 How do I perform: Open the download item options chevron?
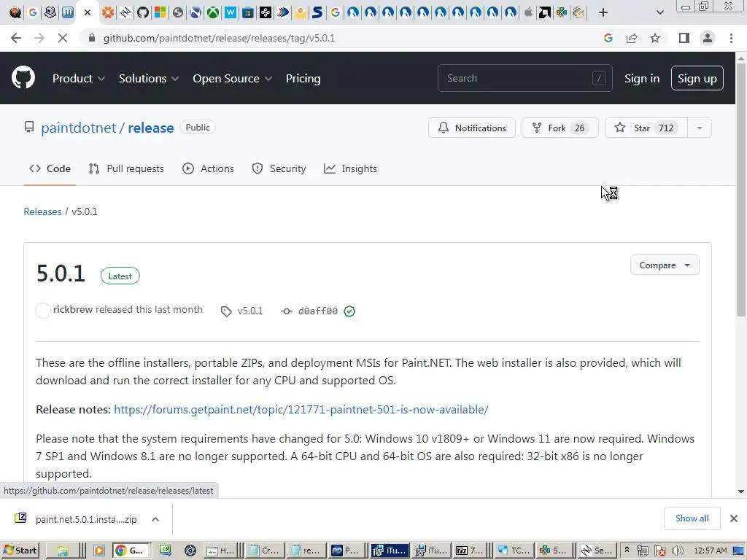click(155, 519)
